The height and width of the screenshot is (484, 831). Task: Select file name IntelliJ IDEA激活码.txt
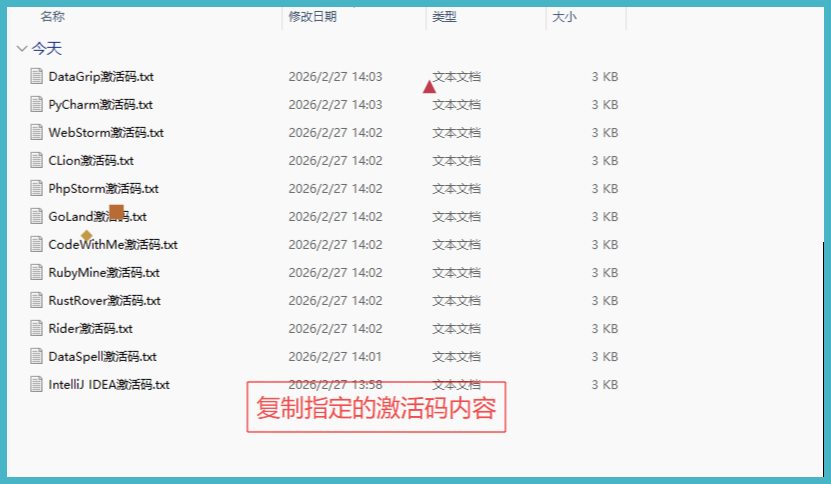(109, 384)
